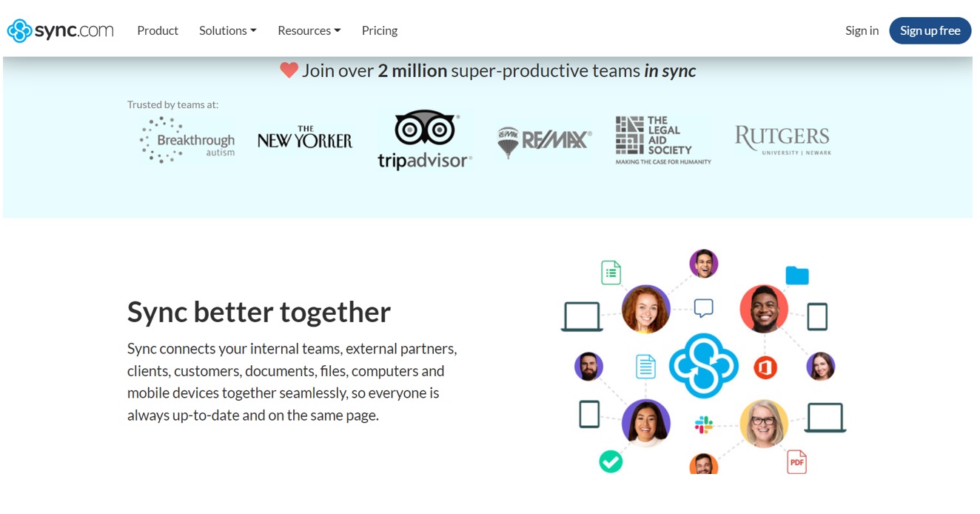Click the "Join over 2 million" headline text

tap(499, 70)
